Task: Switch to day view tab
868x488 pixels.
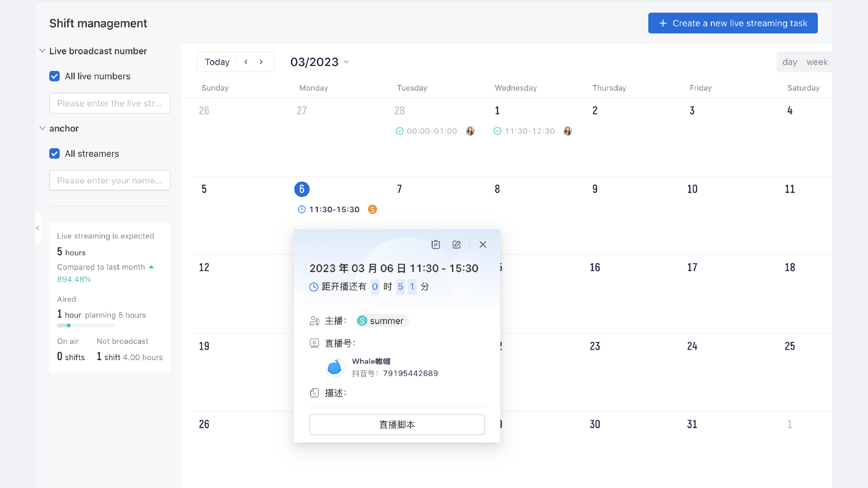Action: tap(789, 62)
